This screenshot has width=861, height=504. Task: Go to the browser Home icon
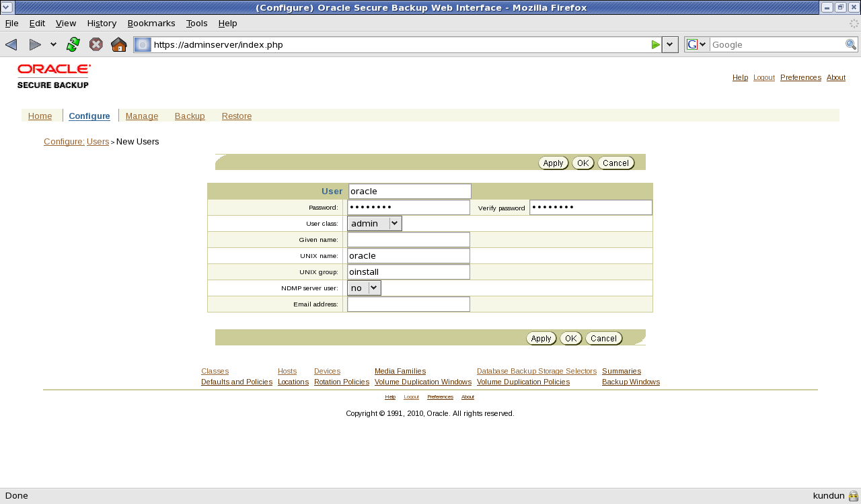[119, 45]
